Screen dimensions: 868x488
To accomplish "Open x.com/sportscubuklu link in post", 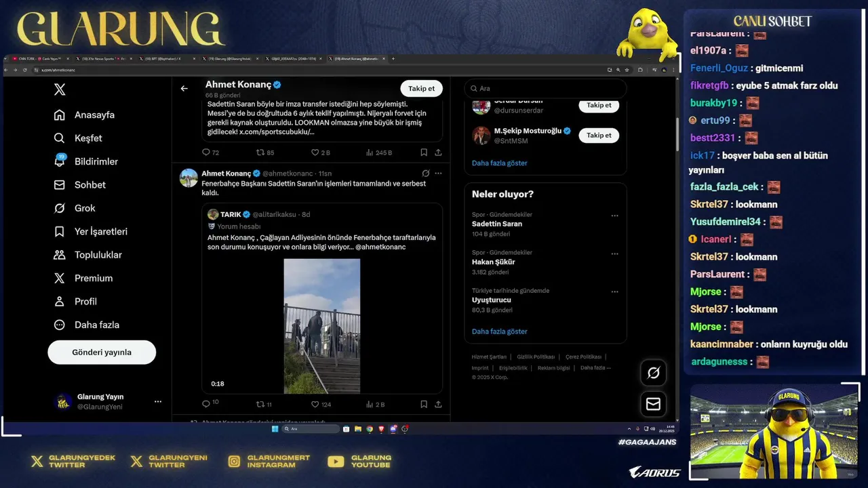I will (x=277, y=131).
